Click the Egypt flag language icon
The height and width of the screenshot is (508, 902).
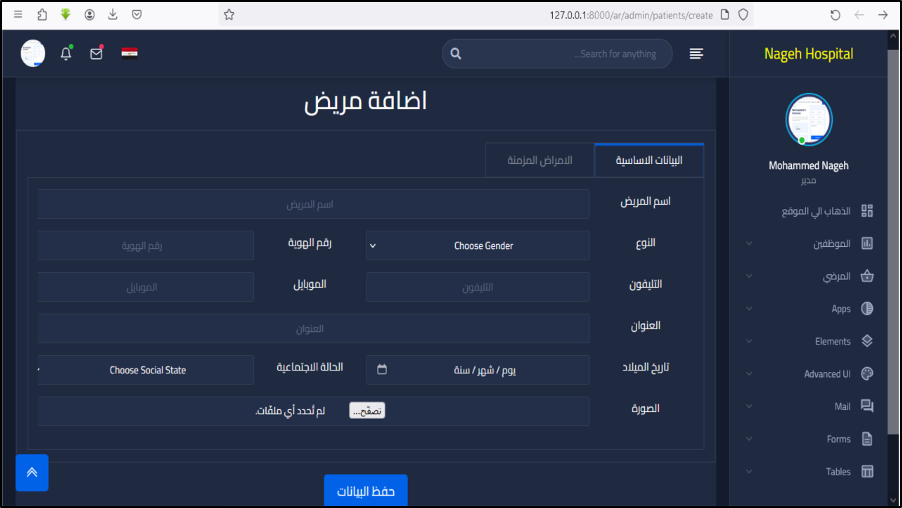tap(130, 54)
